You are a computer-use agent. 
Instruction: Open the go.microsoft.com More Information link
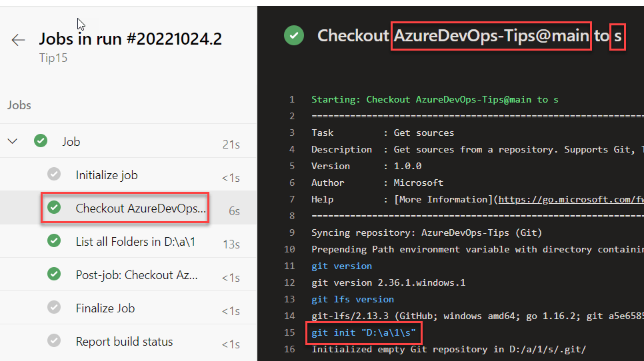[x=571, y=199]
